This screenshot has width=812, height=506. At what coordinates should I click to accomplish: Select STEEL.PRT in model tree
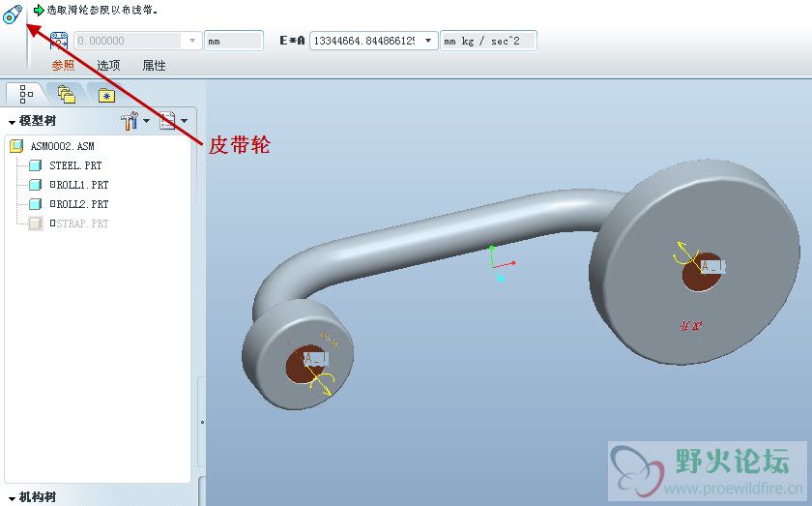(75, 165)
